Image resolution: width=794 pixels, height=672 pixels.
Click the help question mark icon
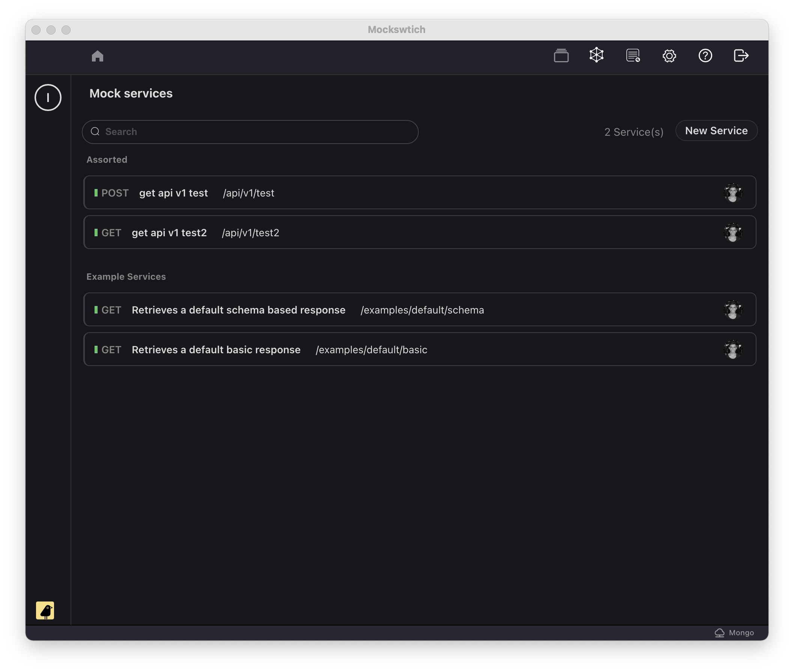[705, 55]
